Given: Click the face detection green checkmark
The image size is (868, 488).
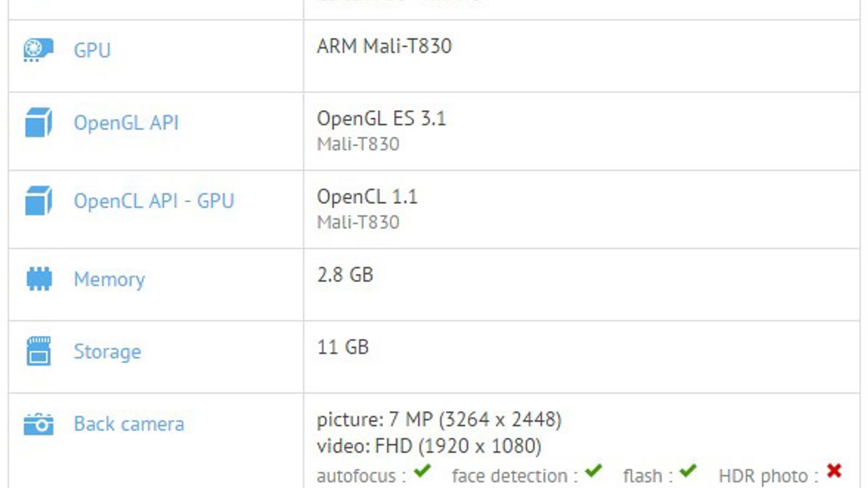Looking at the screenshot, I should pyautogui.click(x=593, y=471).
